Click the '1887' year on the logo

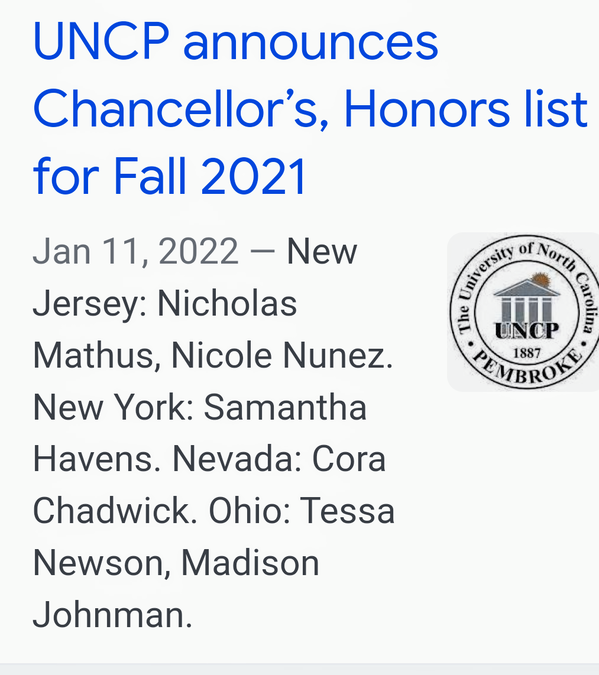tap(527, 353)
